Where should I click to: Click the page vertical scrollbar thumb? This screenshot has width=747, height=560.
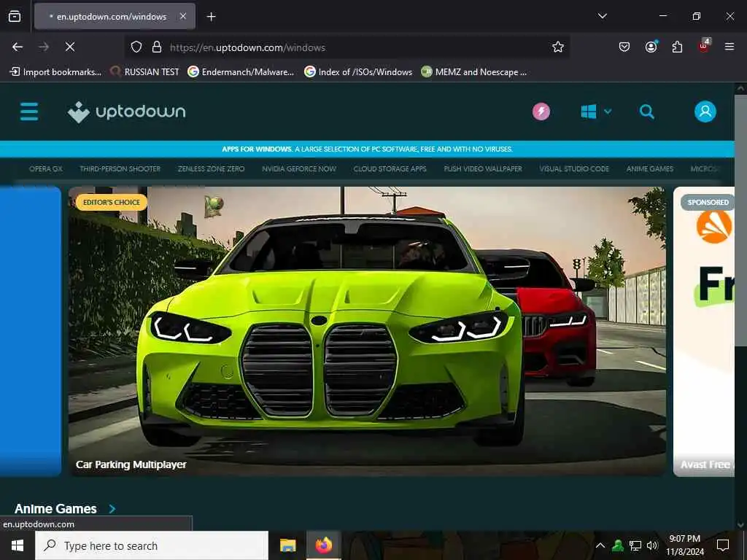point(740,220)
